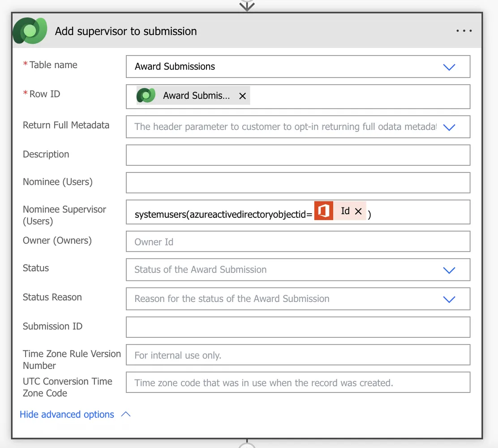Select the UTC Conversion Time Zone Code field
This screenshot has width=498, height=448.
298,383
